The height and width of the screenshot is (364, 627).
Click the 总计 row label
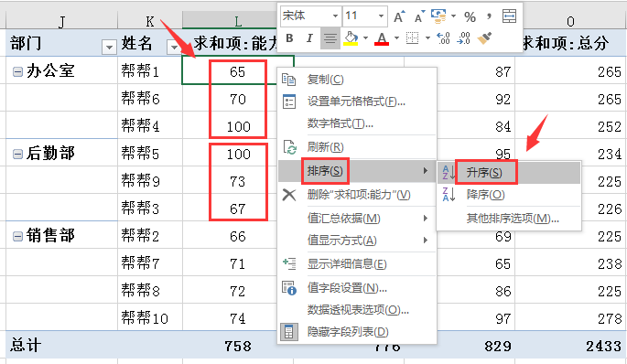tap(26, 345)
